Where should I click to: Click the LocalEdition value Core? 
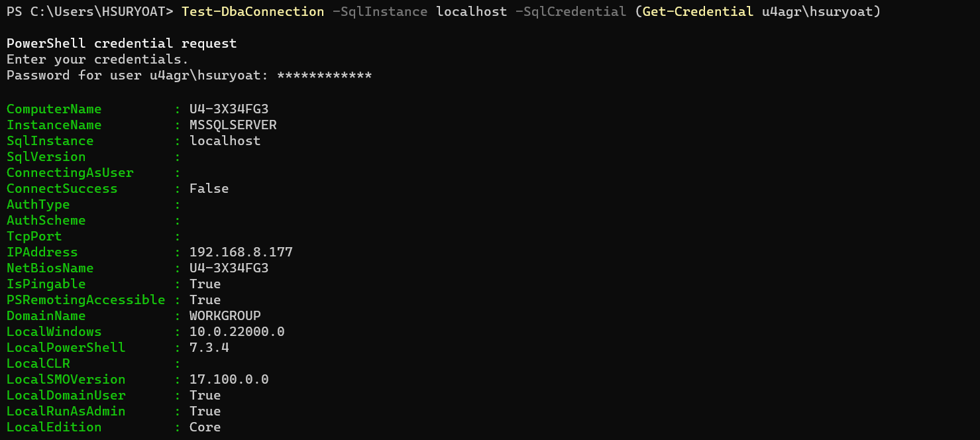205,427
